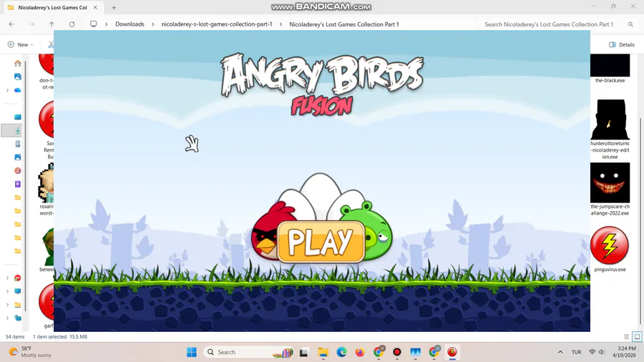This screenshot has height=362, width=644.
Task: Open the network Wi-Fi tray icon
Action: [592, 352]
